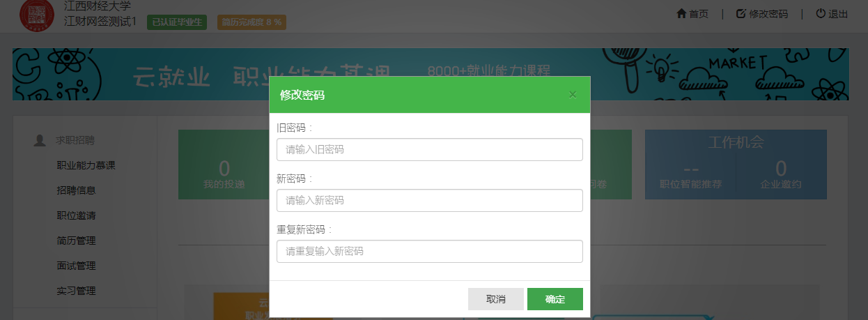Open 招聘信息 in sidebar
Screen dimensions: 868x320
pyautogui.click(x=76, y=190)
